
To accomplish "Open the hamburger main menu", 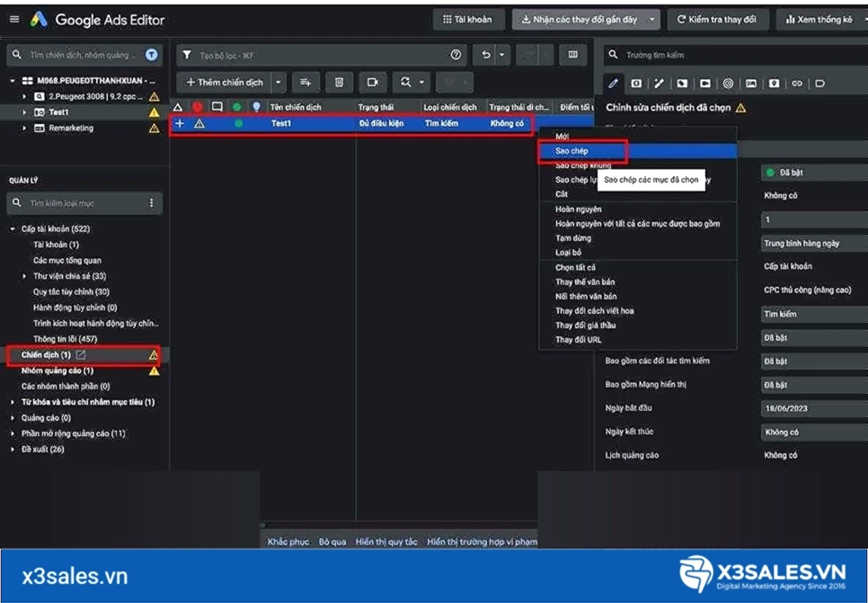I will pyautogui.click(x=15, y=19).
